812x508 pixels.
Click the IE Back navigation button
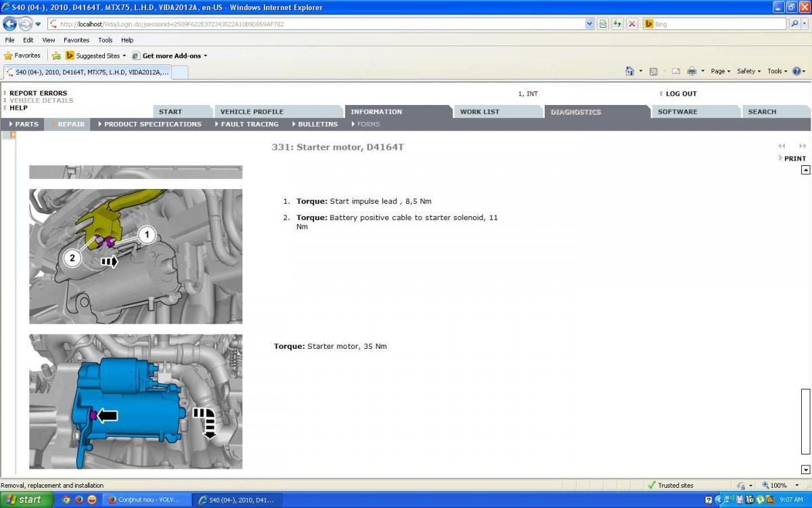(x=9, y=24)
